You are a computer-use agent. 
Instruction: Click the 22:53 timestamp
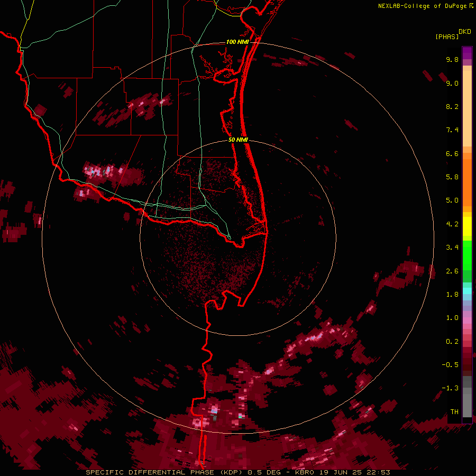378,472
